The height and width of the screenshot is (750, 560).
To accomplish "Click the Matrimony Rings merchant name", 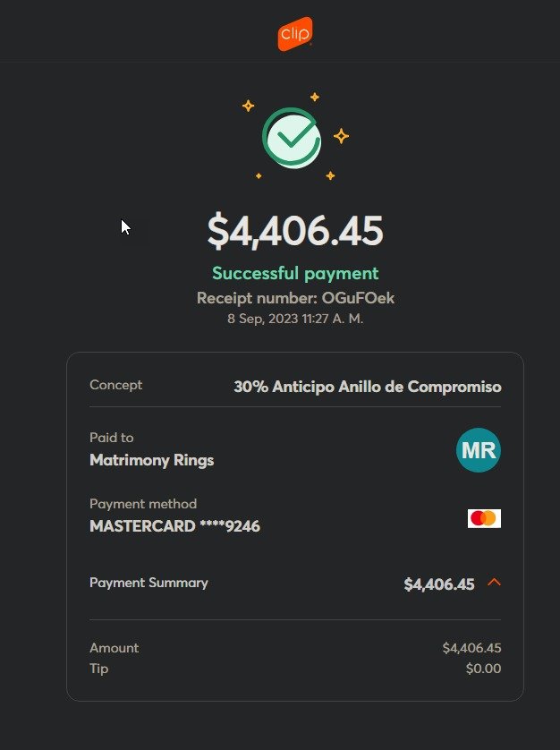I will 151,460.
